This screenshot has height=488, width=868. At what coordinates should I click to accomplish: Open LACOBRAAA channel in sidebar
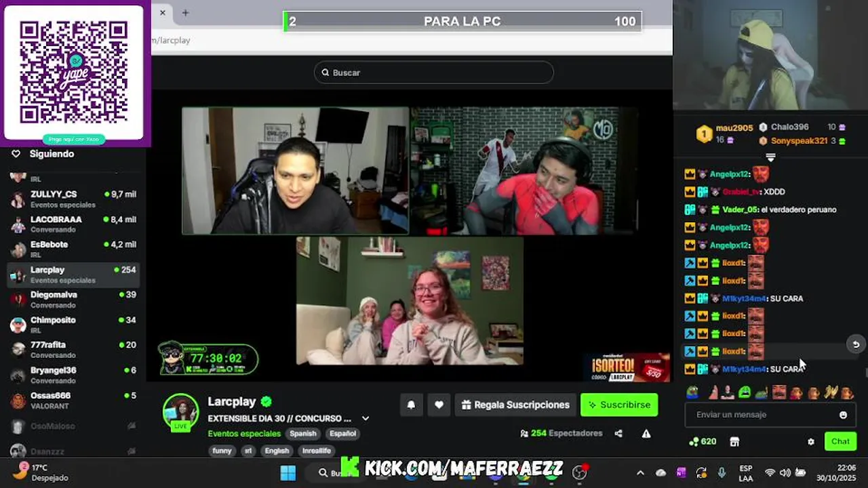pos(73,224)
